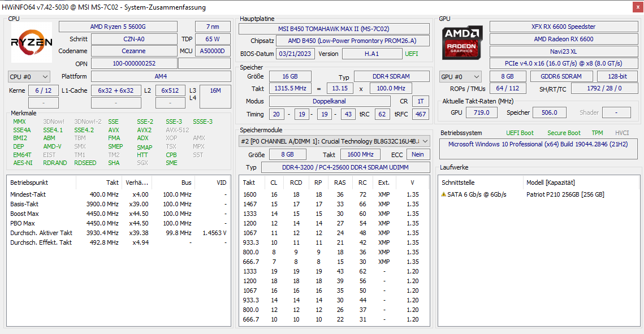644x334 pixels.
Task: Click the green UEFI label next to BIOS version
Action: pos(412,54)
